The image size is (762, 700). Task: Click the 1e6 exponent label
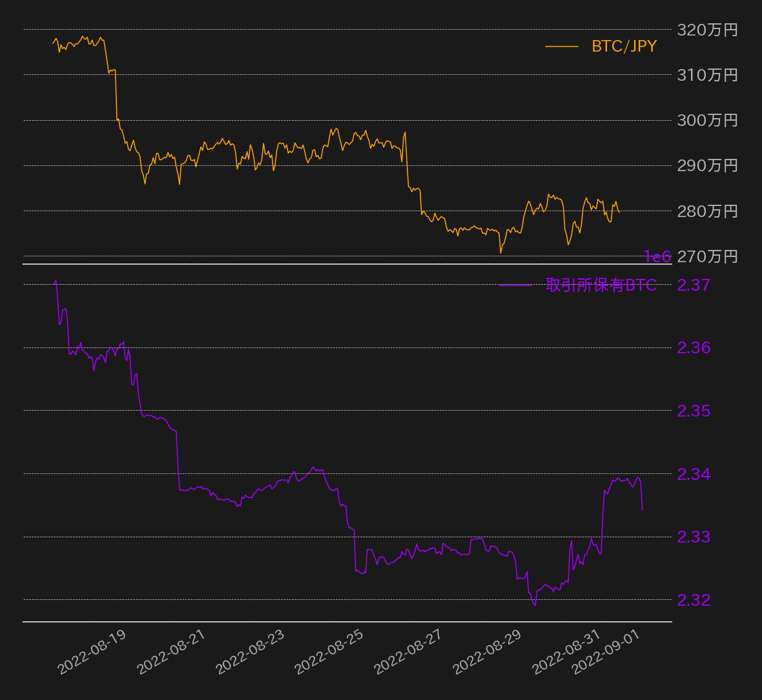657,257
